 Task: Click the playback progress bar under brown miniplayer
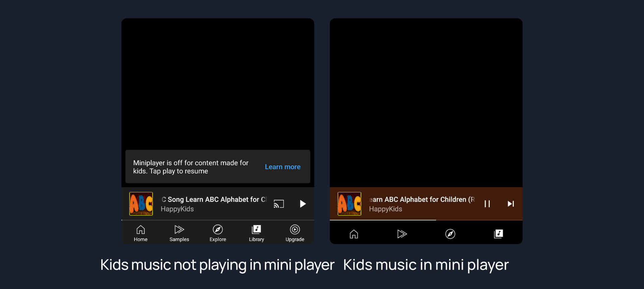coord(426,220)
